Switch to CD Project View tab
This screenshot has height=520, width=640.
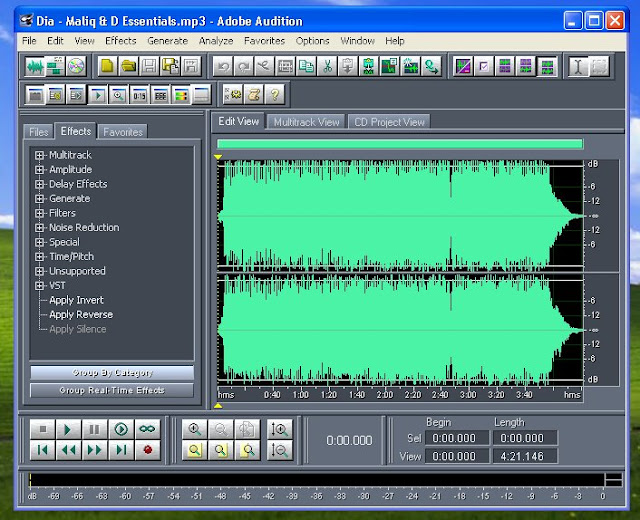coord(389,122)
